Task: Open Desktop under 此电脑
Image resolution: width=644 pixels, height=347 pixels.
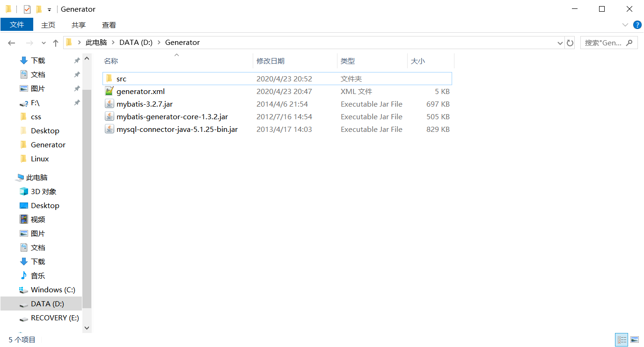Action: pyautogui.click(x=45, y=205)
